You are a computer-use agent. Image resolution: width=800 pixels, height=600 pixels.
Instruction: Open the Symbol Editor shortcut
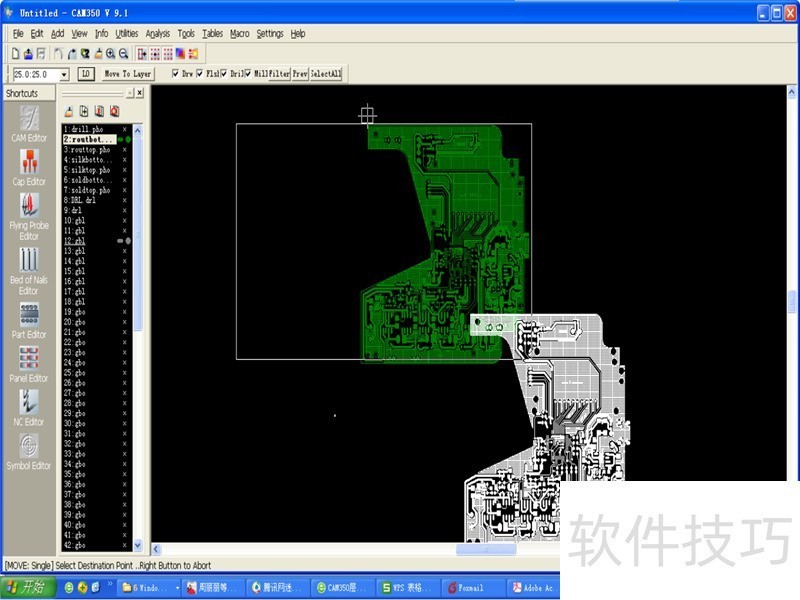[x=29, y=449]
